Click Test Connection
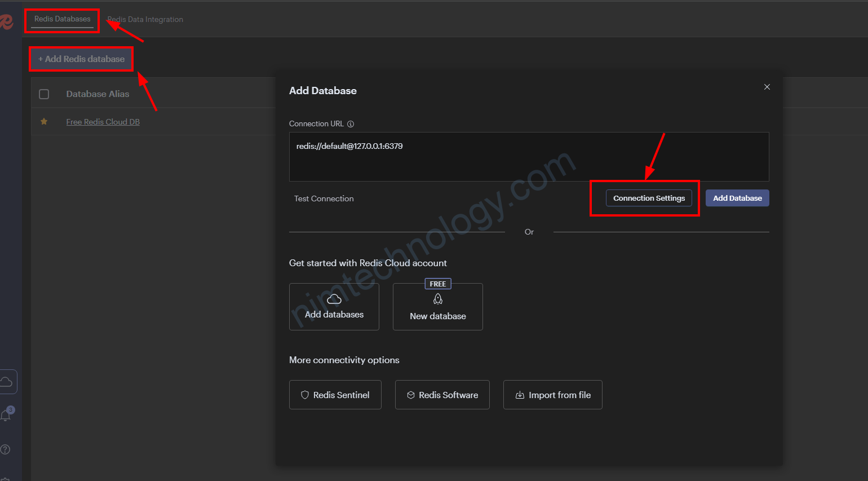 coord(324,198)
